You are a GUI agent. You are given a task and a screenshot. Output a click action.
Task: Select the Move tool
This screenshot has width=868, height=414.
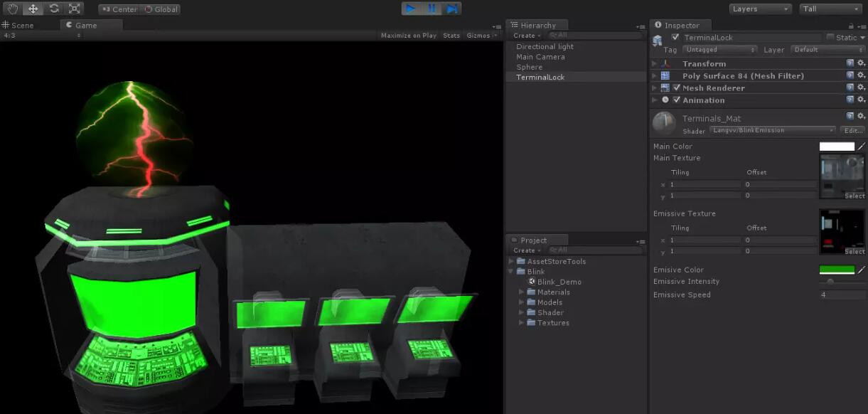[x=33, y=9]
